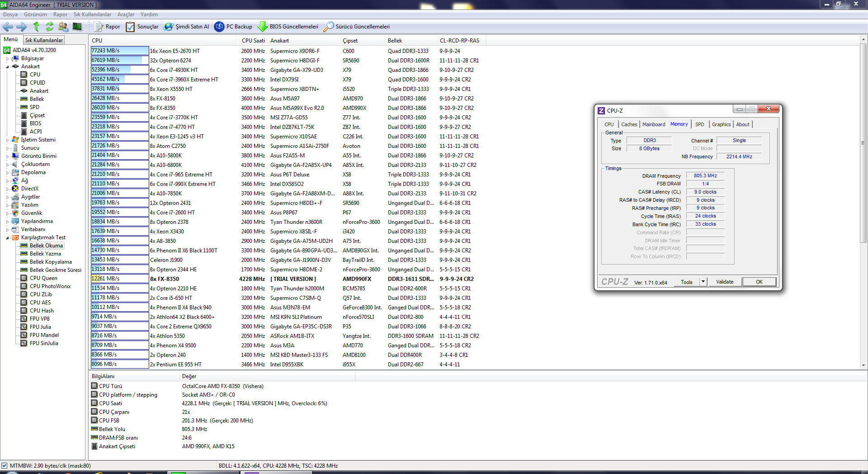Select the Bellek Yolu info row

(x=222, y=429)
